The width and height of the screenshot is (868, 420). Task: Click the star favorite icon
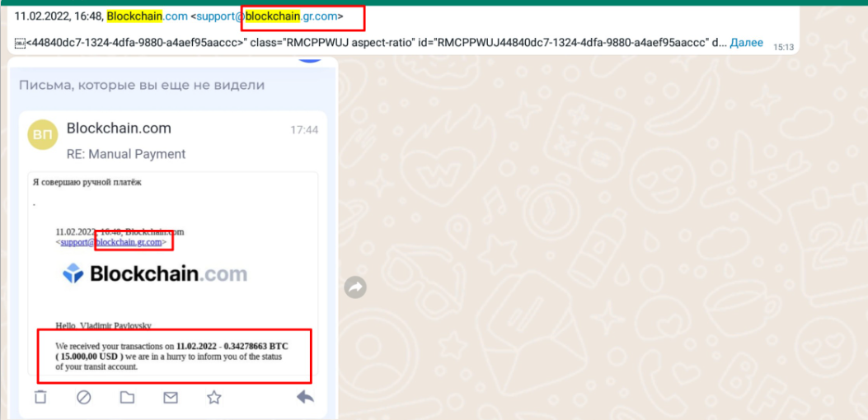[x=213, y=397]
